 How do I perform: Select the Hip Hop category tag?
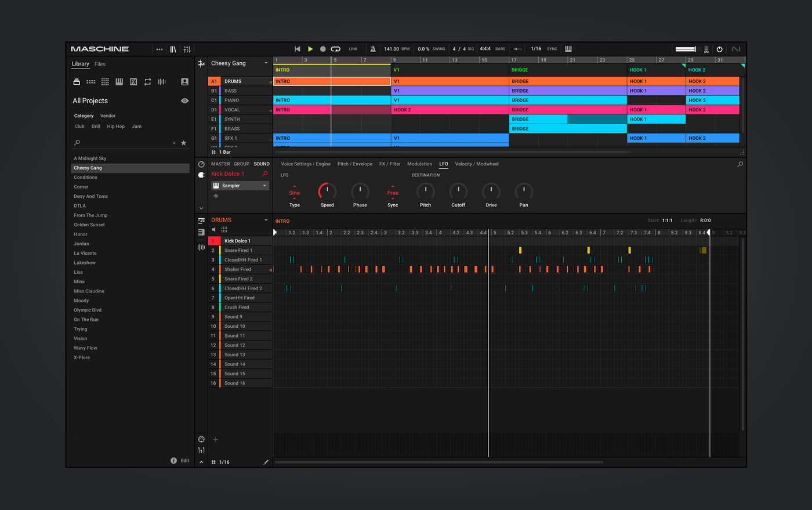click(115, 126)
